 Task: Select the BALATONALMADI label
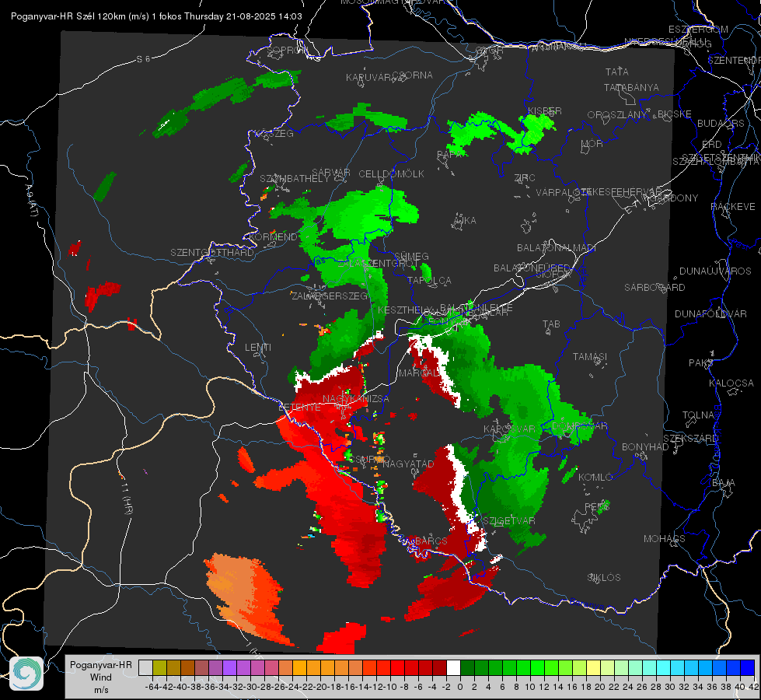point(557,248)
